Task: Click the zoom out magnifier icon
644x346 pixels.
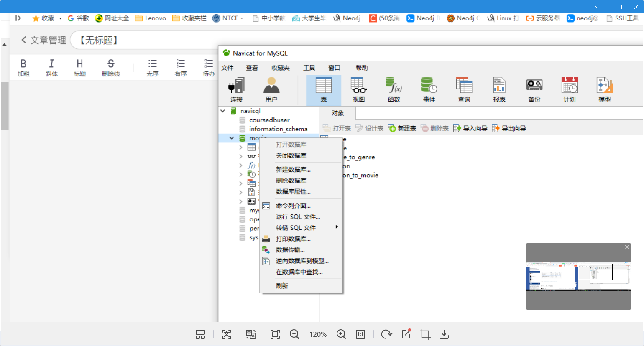Action: point(294,334)
